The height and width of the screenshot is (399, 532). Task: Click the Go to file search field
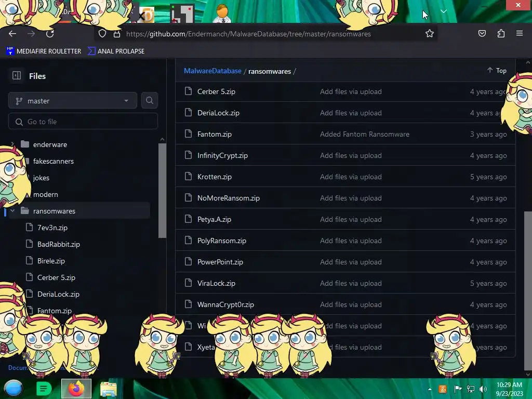(83, 122)
